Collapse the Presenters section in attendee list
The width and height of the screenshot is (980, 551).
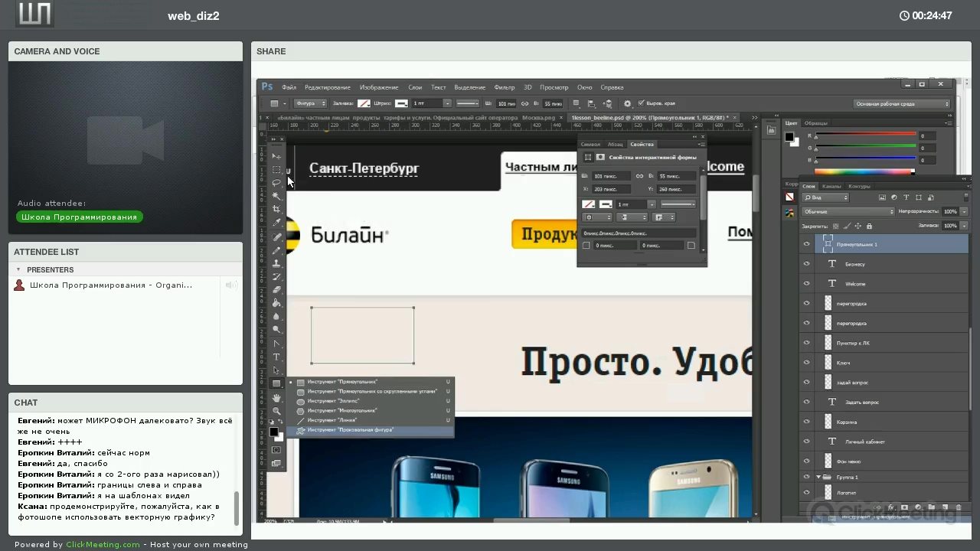18,269
